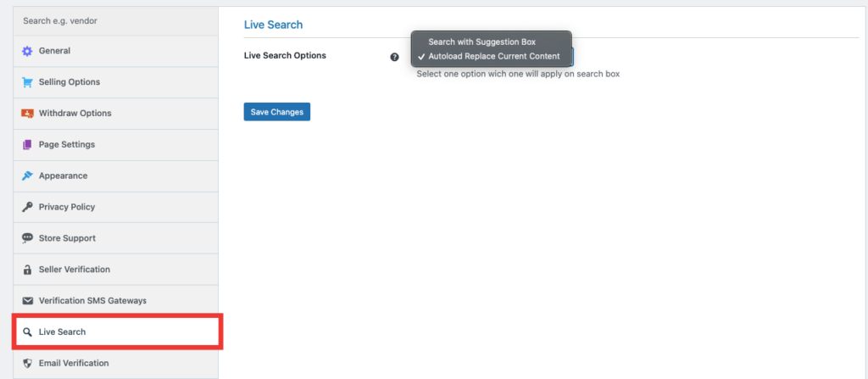Viewport: 868px width, 379px height.
Task: Choose Search with Suggestion Box option
Action: pyautogui.click(x=481, y=42)
